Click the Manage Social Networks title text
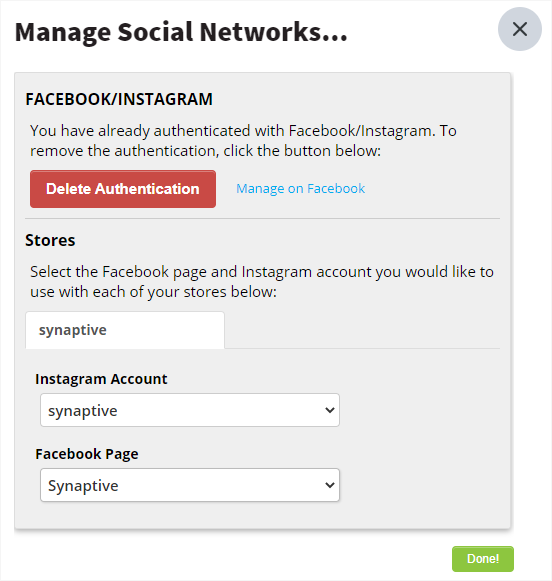The image size is (552, 581). click(x=181, y=32)
